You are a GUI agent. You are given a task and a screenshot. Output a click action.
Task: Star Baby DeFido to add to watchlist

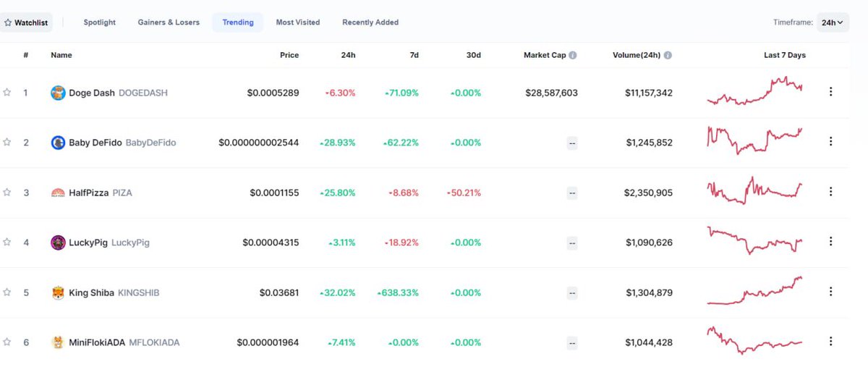[x=7, y=143]
